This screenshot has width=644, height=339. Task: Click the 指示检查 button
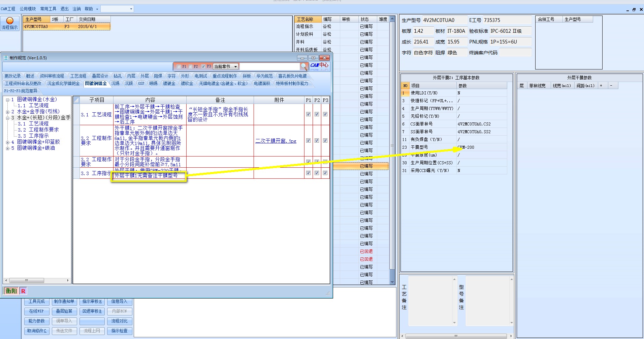(x=120, y=331)
